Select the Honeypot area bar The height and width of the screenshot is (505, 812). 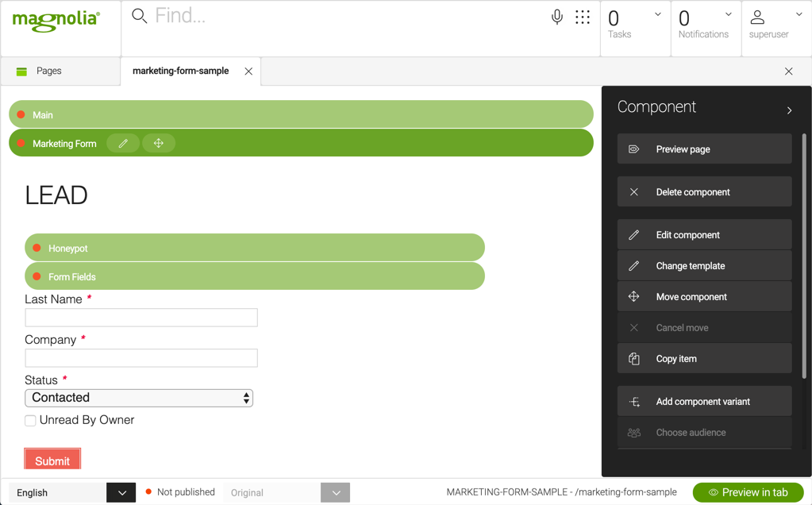pos(255,248)
